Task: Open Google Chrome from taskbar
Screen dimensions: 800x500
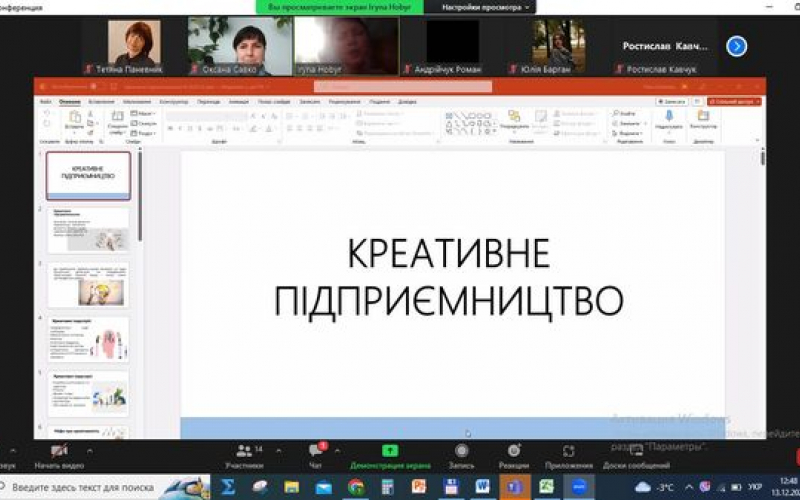Action: tap(356, 487)
